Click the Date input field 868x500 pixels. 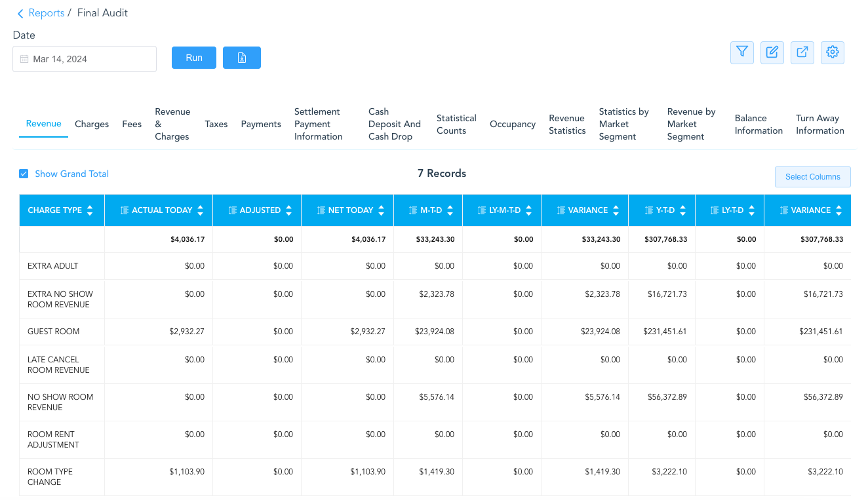(x=85, y=59)
